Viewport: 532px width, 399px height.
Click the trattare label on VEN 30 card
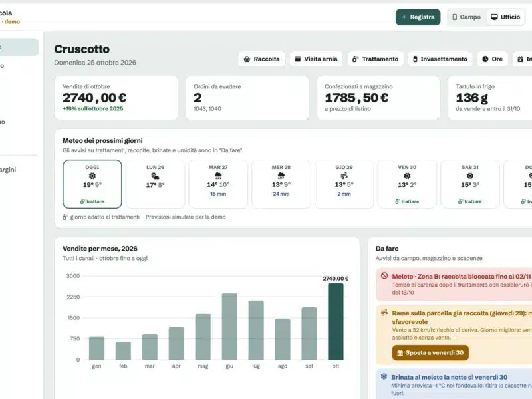pyautogui.click(x=407, y=201)
